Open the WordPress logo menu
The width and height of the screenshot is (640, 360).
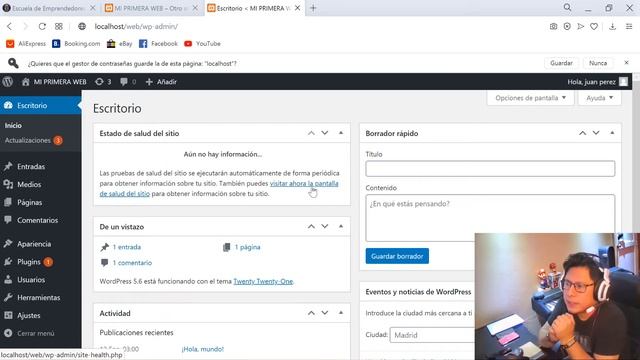point(7,82)
